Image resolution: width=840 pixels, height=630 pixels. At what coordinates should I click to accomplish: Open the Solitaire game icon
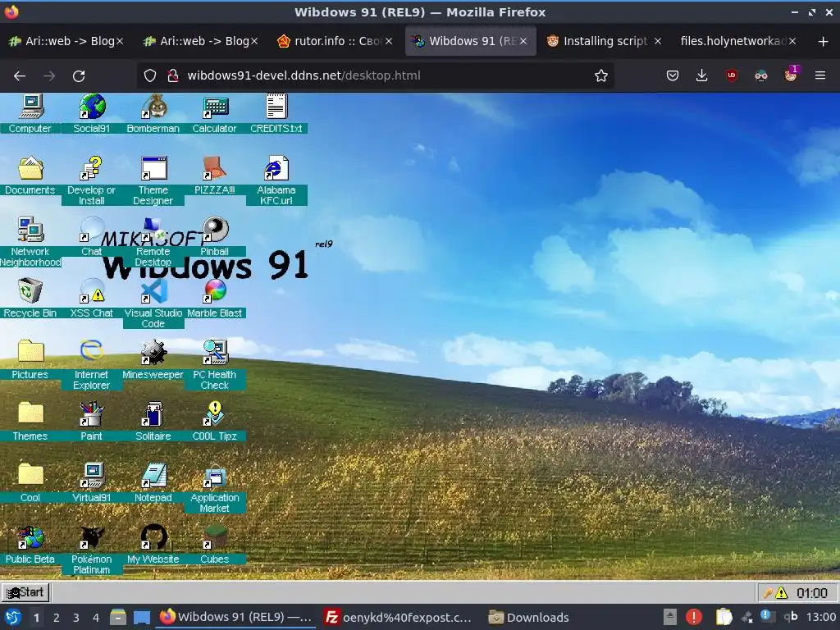[153, 413]
